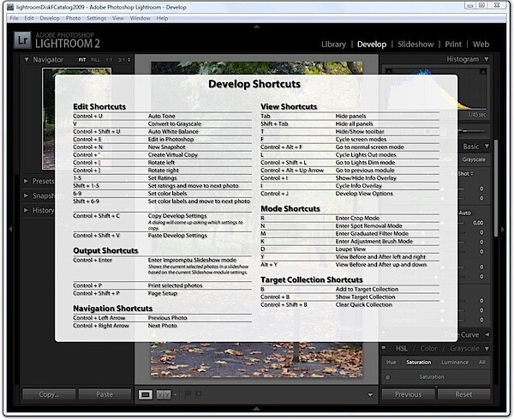The width and height of the screenshot is (514, 420).
Task: Switch panel to Color mode
Action: [429, 348]
